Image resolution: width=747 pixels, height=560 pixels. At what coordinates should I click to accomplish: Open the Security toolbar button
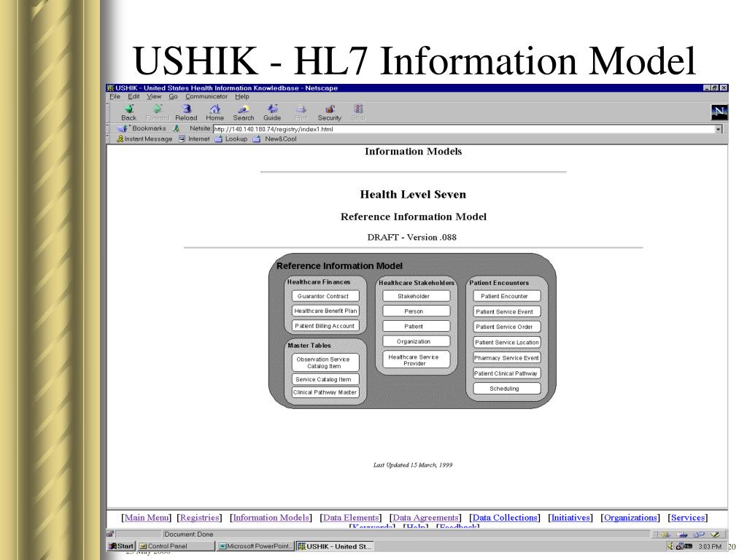pyautogui.click(x=330, y=113)
